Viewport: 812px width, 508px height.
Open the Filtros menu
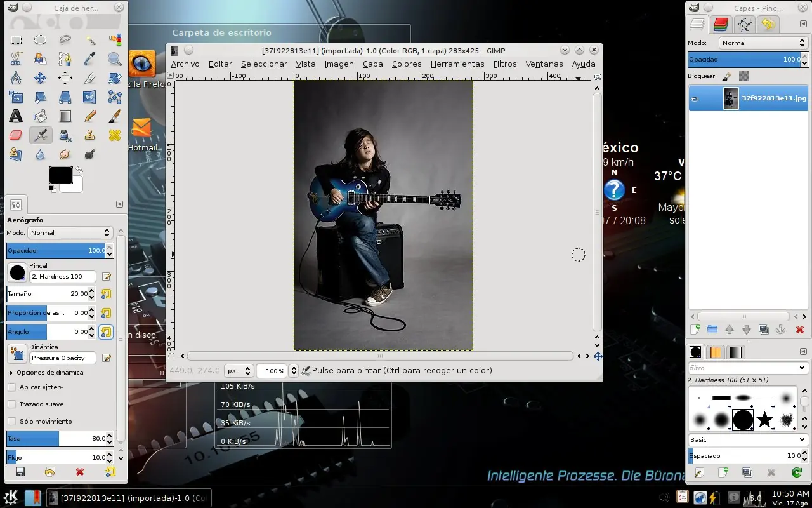pos(505,64)
